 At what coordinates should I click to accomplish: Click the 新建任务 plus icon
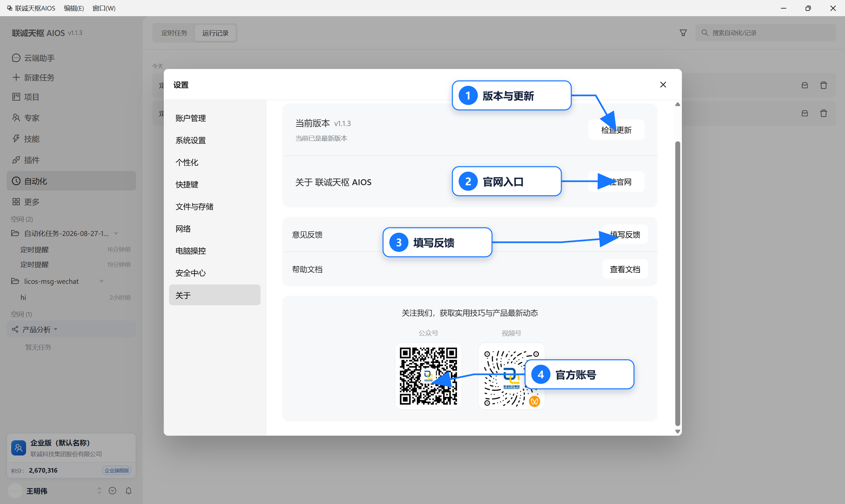(16, 78)
